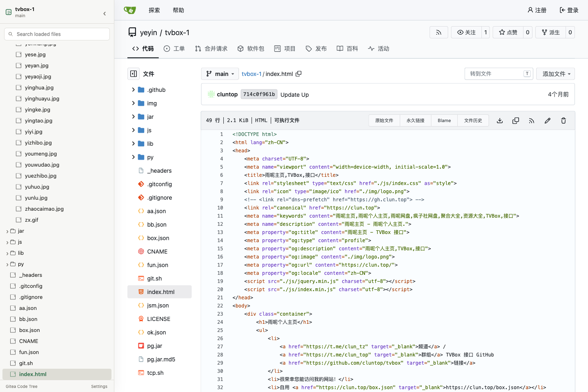Focus the 转到文件 search field
588x392 pixels.
coord(499,74)
